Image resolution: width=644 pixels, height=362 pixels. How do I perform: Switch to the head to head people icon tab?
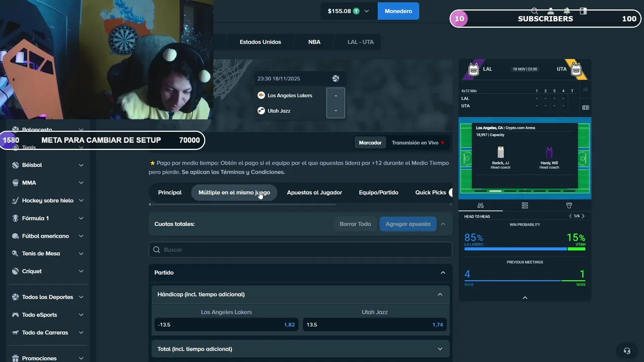click(x=480, y=205)
